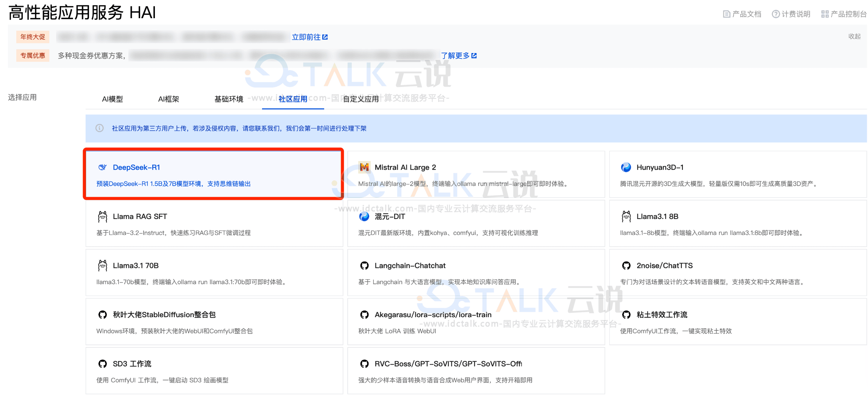Click description 基于Llama-3.2-Instruct
The width and height of the screenshot is (868, 399).
[173, 233]
